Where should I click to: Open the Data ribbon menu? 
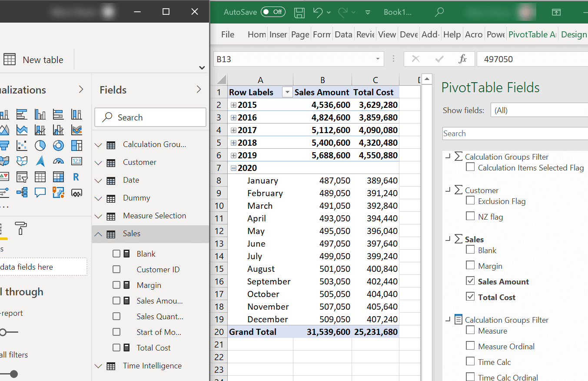coord(343,34)
